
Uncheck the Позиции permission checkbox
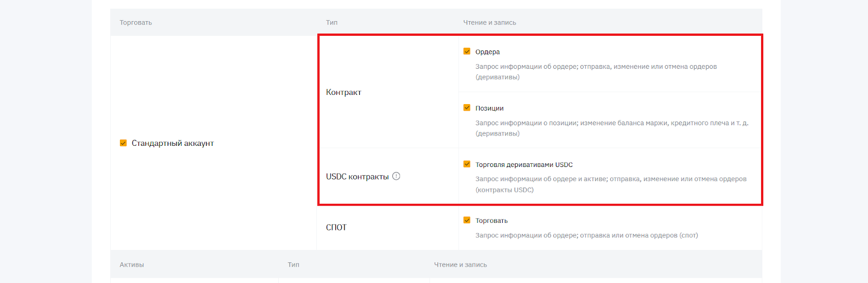coord(467,108)
